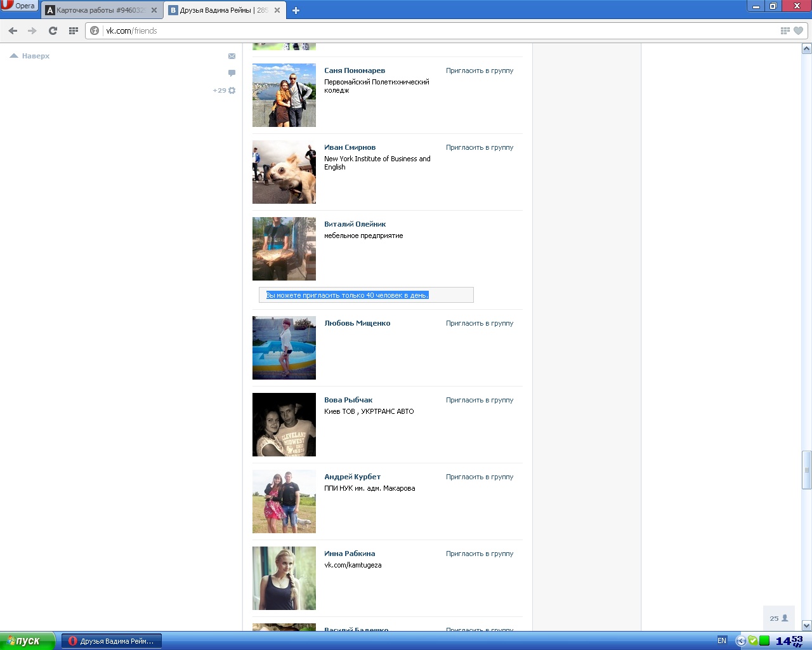
Task: Jump to top with the "Наверх" link
Action: (x=30, y=56)
